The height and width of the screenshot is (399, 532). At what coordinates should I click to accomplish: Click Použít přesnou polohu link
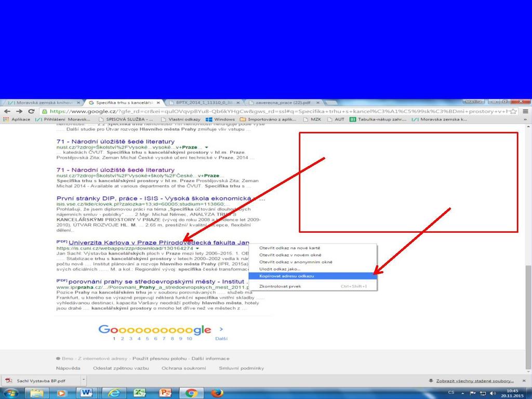click(159, 358)
